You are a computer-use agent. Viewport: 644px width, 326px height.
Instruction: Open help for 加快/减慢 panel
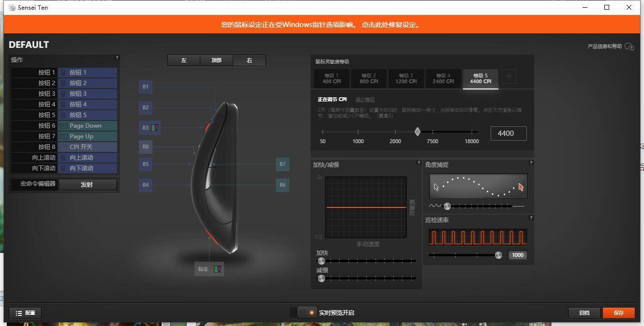point(419,163)
